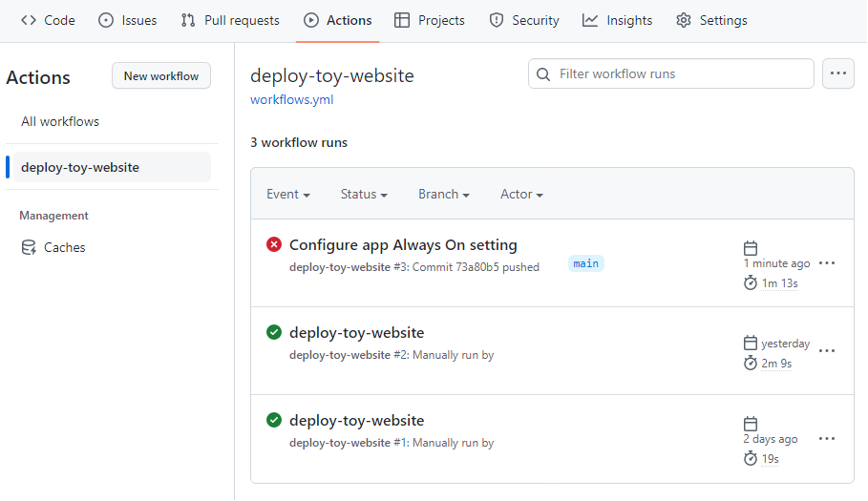Select All workflows in sidebar
The height and width of the screenshot is (501, 868).
[60, 121]
